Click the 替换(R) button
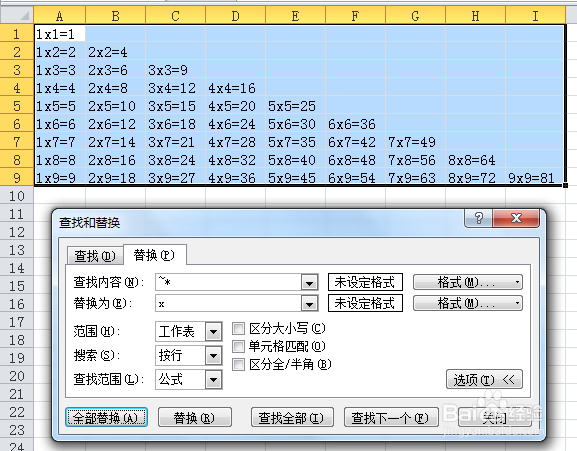Screen dimensions: 577x451 tap(195, 417)
